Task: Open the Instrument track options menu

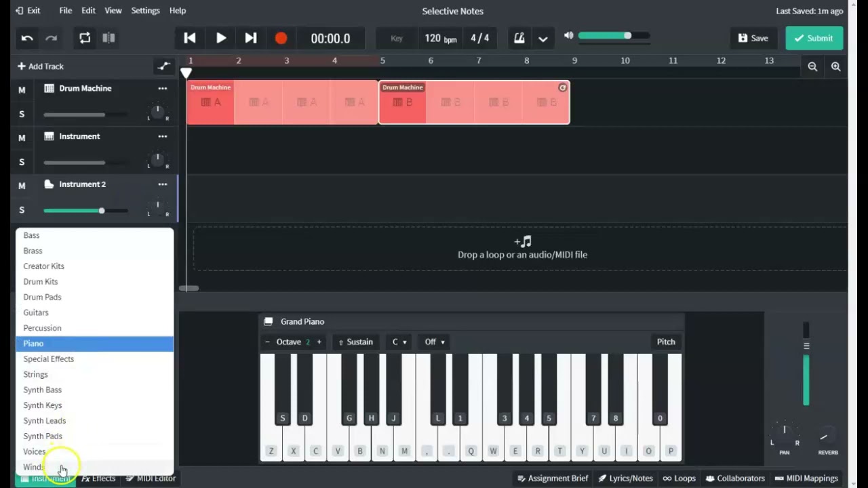Action: pos(163,136)
